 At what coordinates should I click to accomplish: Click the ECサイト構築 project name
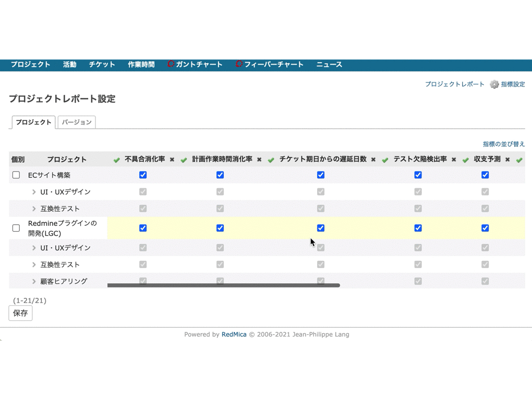[x=49, y=175]
